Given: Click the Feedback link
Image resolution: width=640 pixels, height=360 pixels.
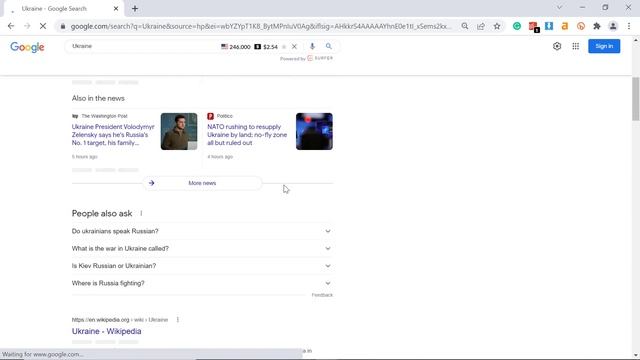Looking at the screenshot, I should tap(322, 295).
